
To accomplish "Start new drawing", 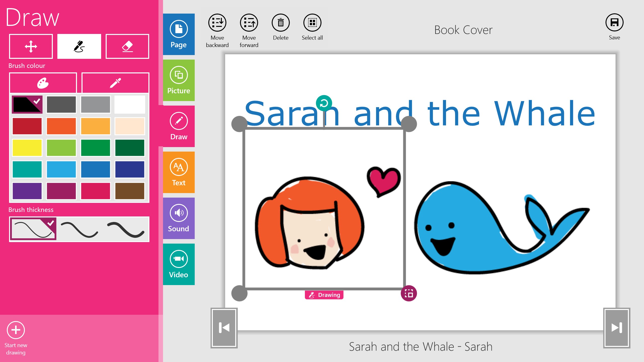I will pos(16,330).
